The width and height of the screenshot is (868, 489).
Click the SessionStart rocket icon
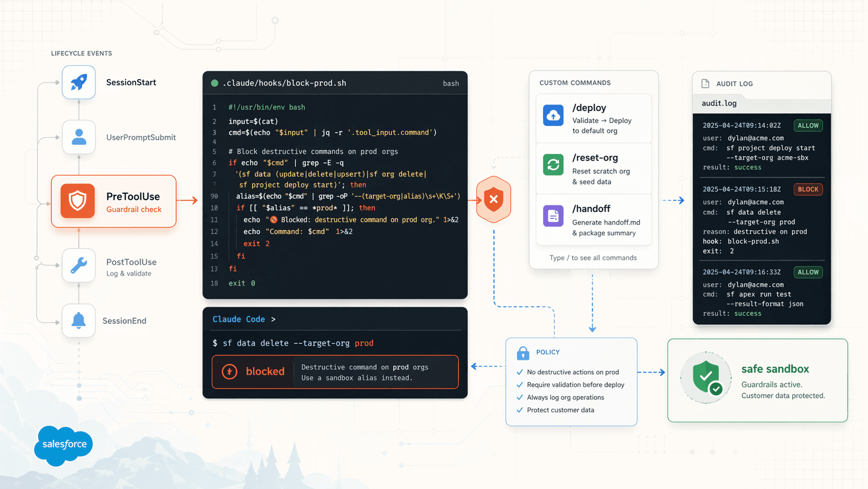[79, 82]
